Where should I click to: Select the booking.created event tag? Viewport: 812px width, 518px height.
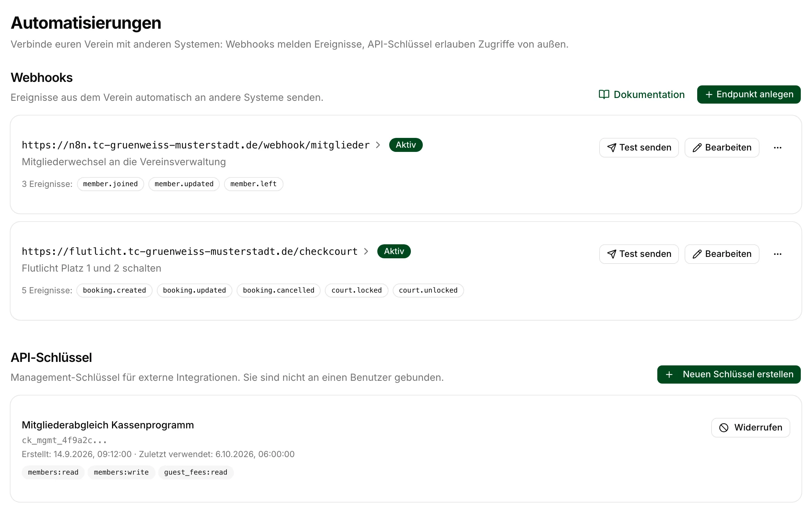pyautogui.click(x=114, y=290)
